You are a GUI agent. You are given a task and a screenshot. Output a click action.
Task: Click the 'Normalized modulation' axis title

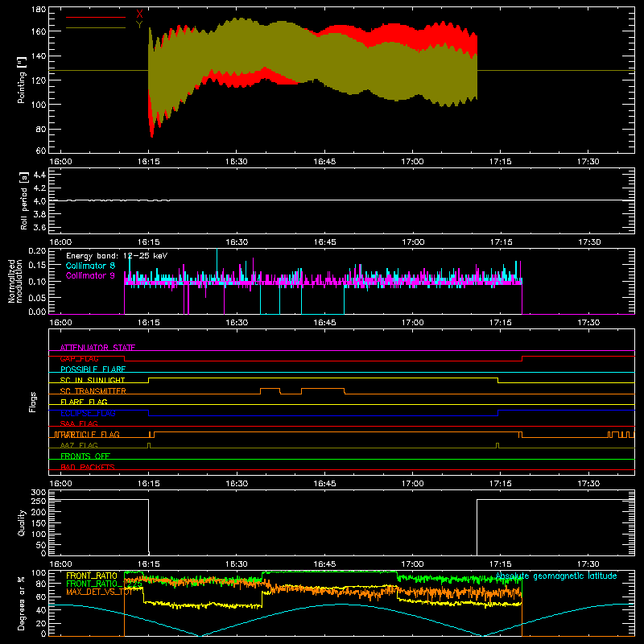pyautogui.click(x=15, y=281)
